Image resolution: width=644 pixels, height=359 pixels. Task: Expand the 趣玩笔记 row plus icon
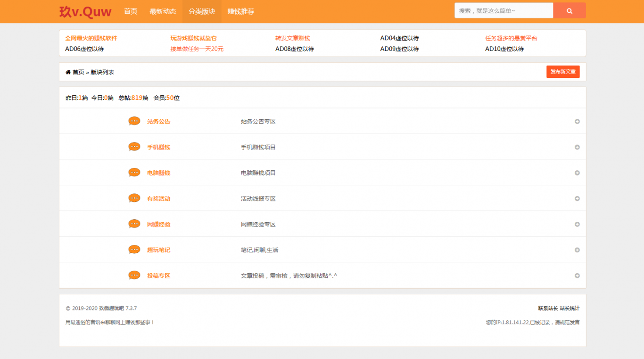click(x=577, y=250)
